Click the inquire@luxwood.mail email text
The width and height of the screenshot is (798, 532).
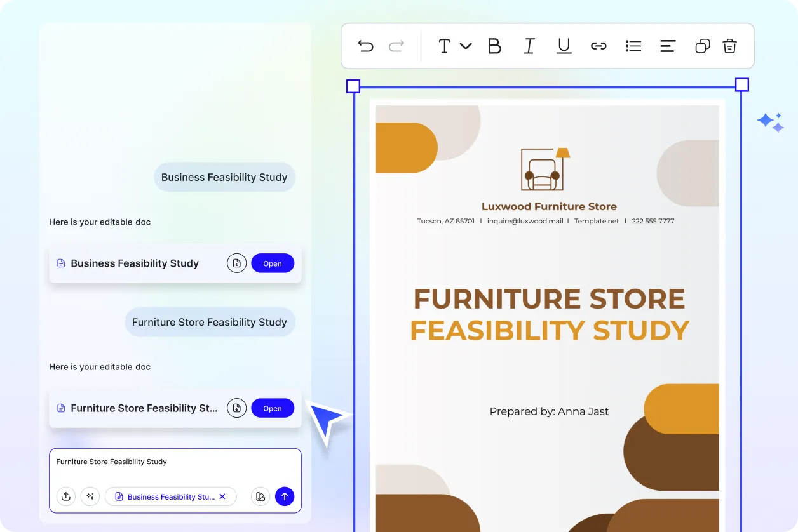[x=525, y=221]
